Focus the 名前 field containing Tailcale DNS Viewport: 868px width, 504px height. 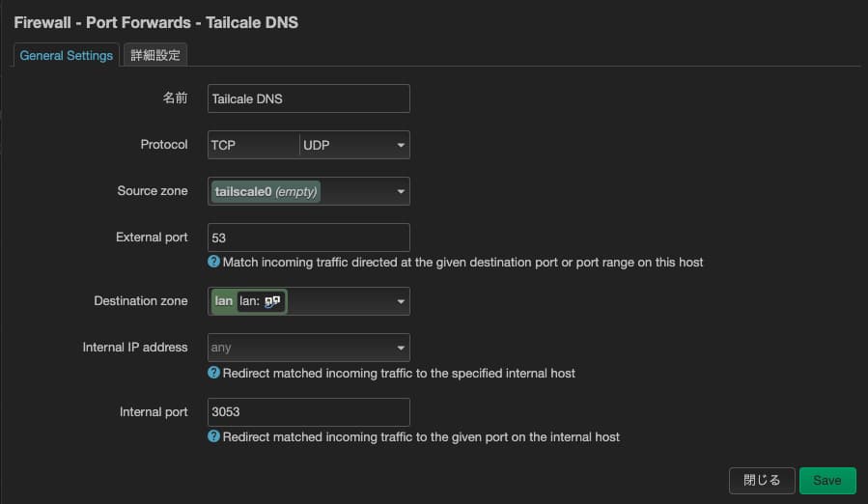click(x=309, y=98)
